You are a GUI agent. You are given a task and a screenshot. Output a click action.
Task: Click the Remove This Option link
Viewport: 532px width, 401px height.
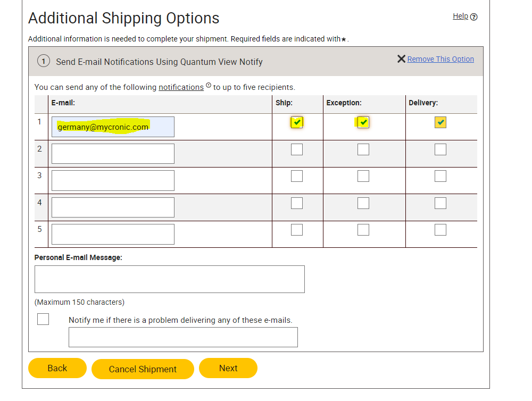(440, 59)
